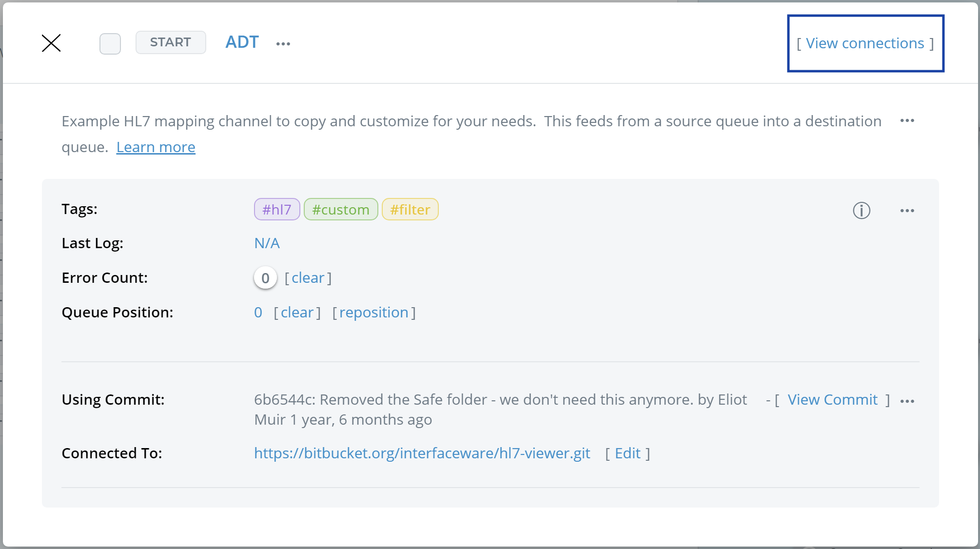The width and height of the screenshot is (980, 549).
Task: Open the ADT component name link
Action: point(242,42)
